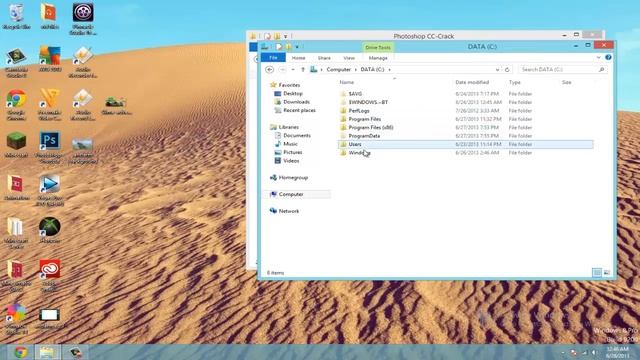Viewport: 640px width, 360px height.
Task: Open the address bar history dropdown
Action: point(497,69)
